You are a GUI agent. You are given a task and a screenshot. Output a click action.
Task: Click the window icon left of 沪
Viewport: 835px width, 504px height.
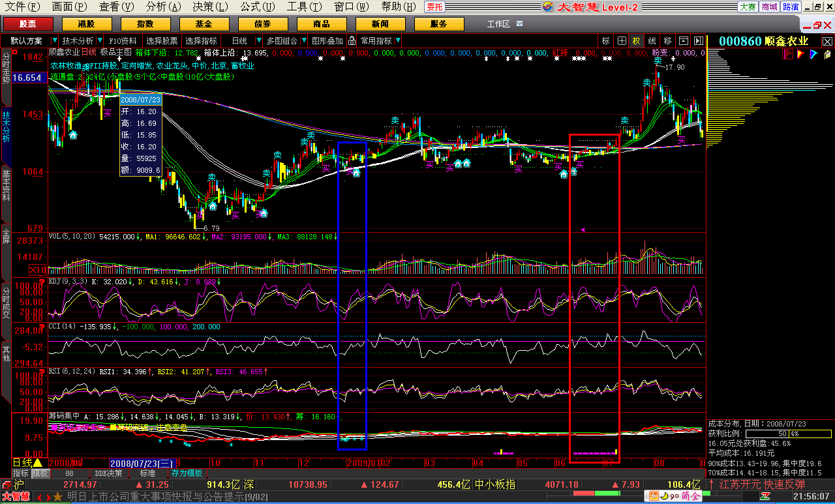coord(6,484)
